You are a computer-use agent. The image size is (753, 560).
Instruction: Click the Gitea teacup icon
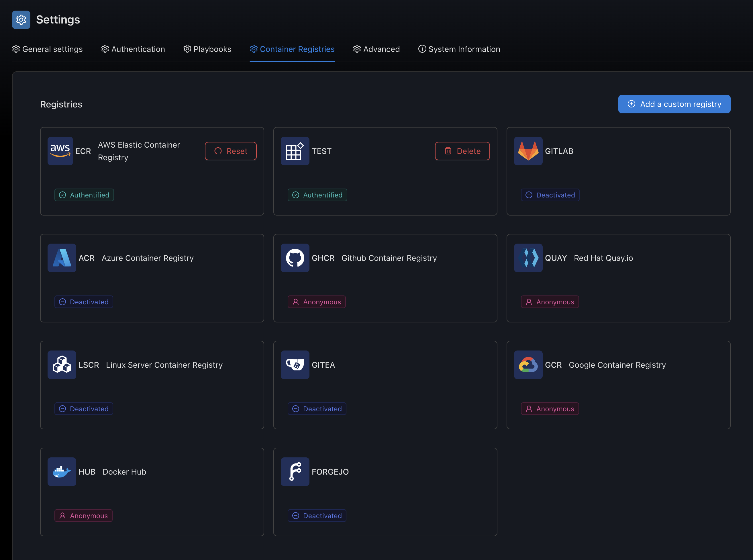295,365
